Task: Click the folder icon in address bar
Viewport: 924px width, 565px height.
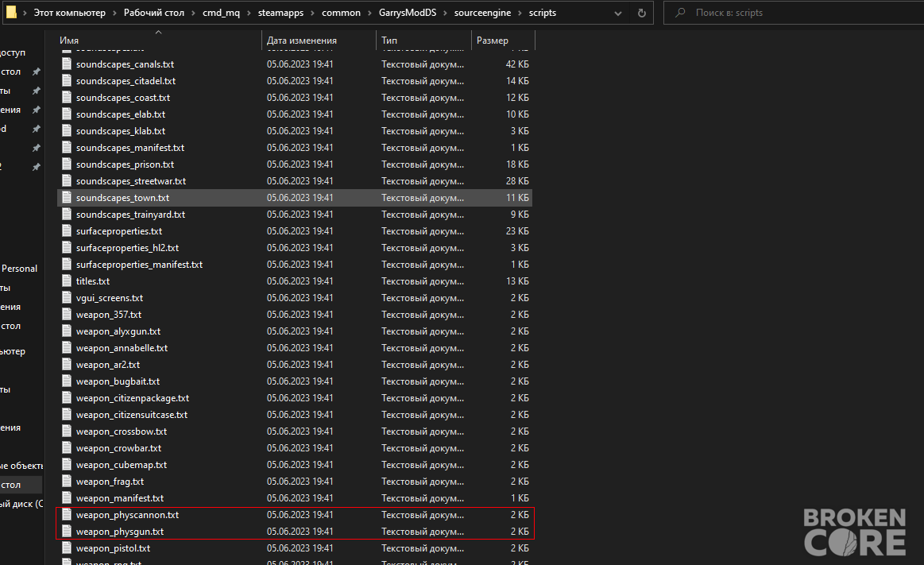Action: pyautogui.click(x=11, y=13)
